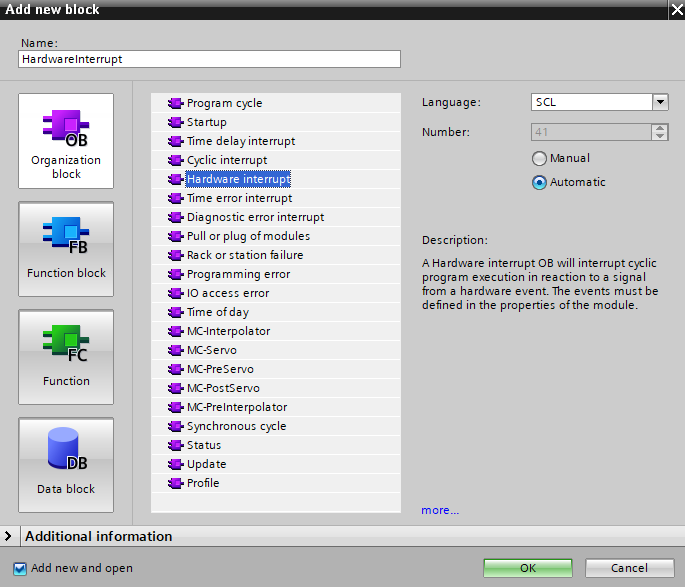Open the Language dropdown
Screen dimensions: 685x587
[660, 102]
